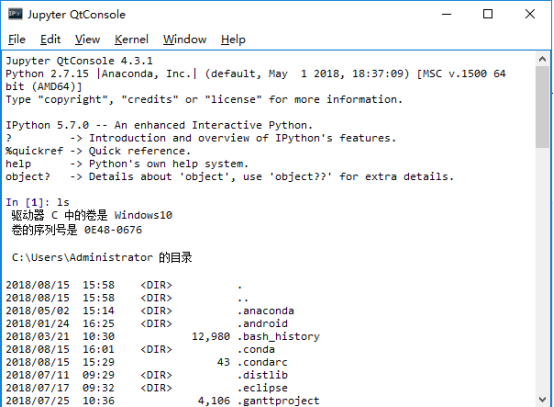Close the Jupyter QtConsole window
The image size is (554, 407).
(x=530, y=14)
